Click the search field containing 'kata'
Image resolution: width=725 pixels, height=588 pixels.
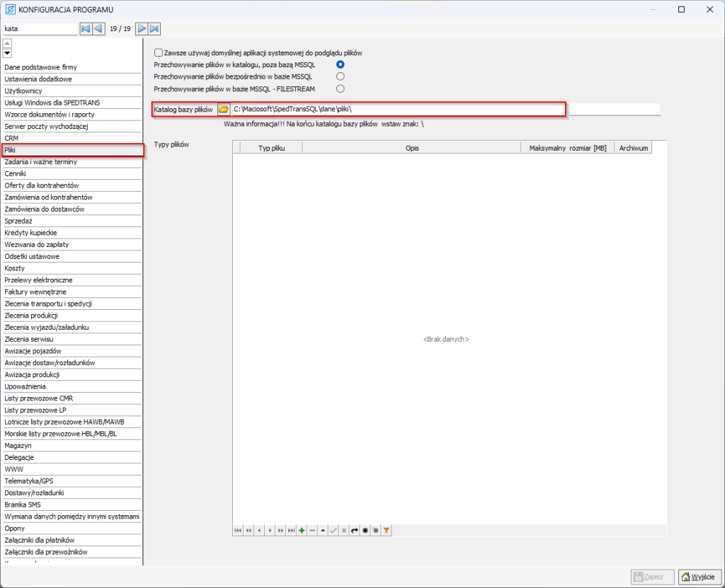pos(39,29)
